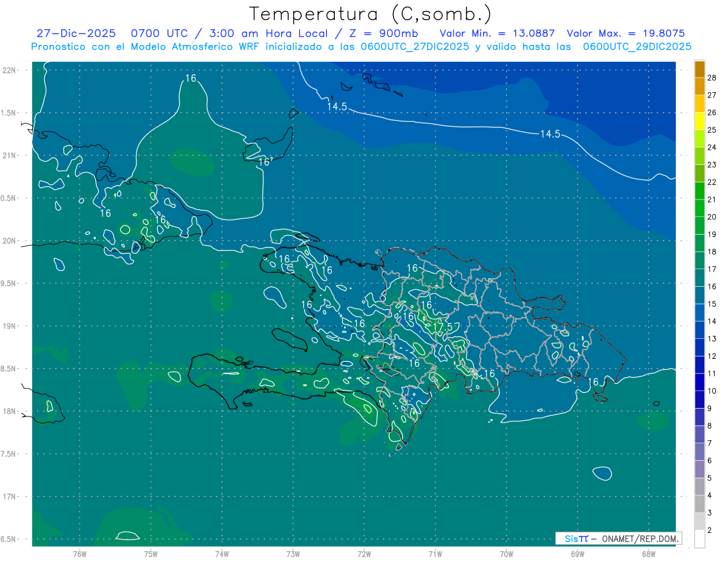Image resolution: width=728 pixels, height=562 pixels.
Task: Click the number 20 on the color scale
Action: click(712, 217)
